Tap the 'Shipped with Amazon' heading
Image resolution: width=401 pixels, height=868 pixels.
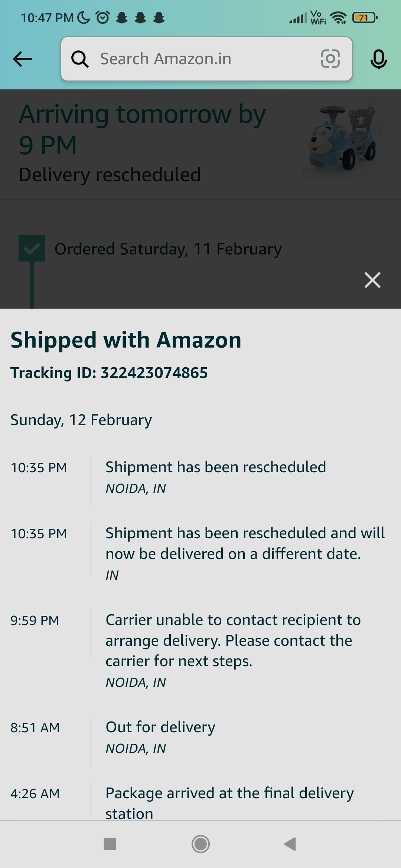(126, 340)
